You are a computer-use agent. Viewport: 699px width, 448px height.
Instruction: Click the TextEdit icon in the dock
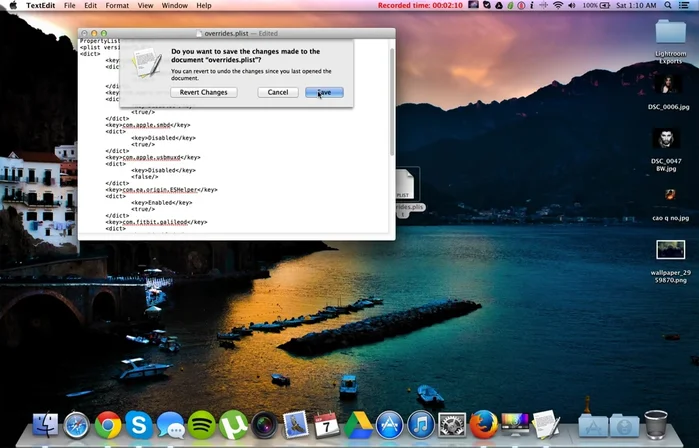coord(546,425)
